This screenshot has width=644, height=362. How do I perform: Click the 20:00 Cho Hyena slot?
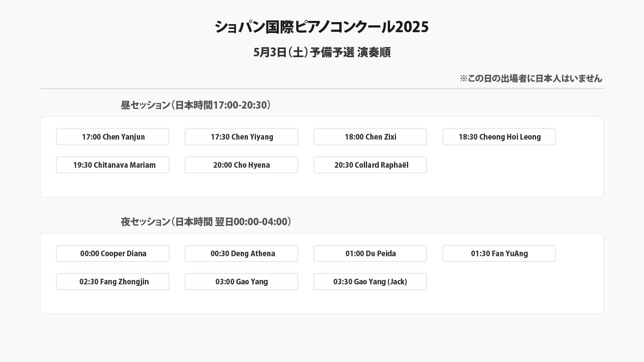click(242, 165)
